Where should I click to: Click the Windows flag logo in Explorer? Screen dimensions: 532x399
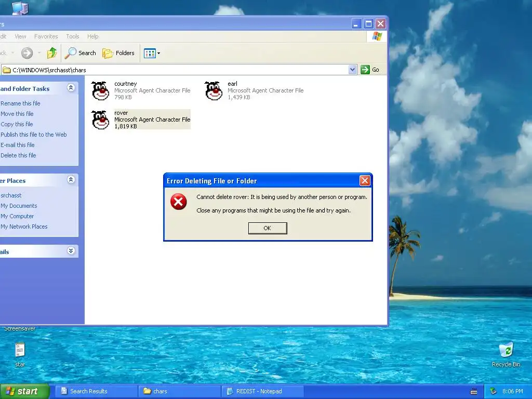click(x=377, y=36)
